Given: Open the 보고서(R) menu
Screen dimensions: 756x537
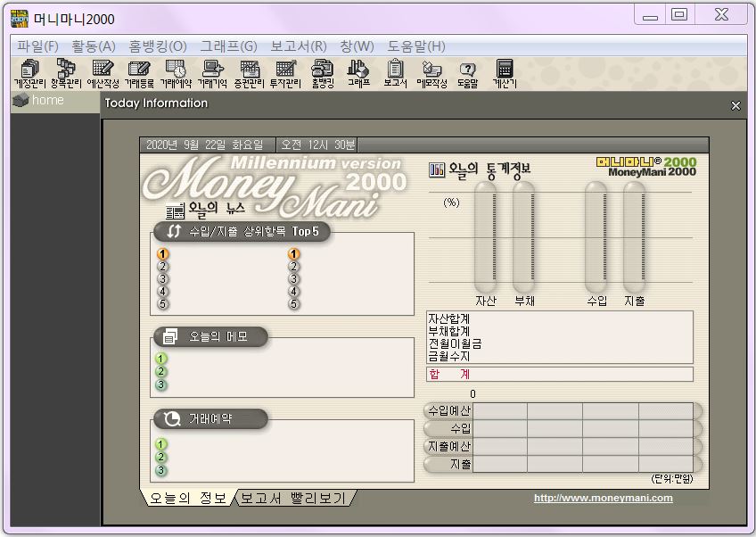Looking at the screenshot, I should [x=299, y=46].
